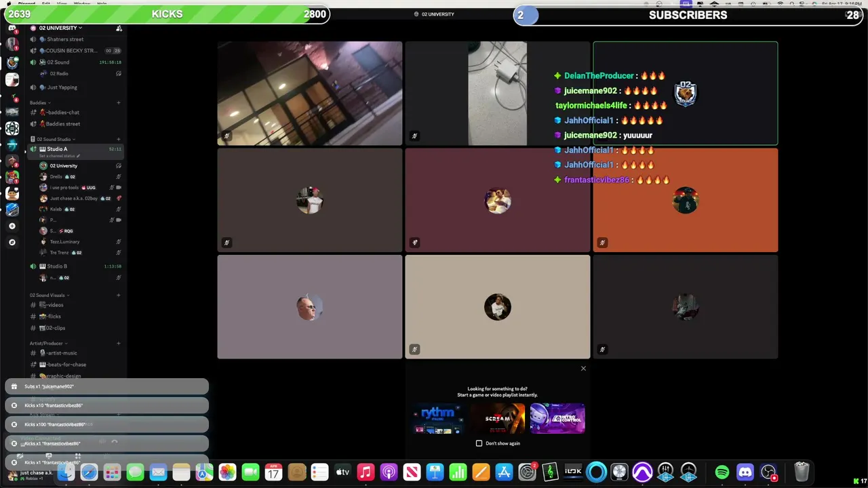The image size is (868, 488).
Task: Open iLok License Manager in the Dock
Action: (574, 472)
